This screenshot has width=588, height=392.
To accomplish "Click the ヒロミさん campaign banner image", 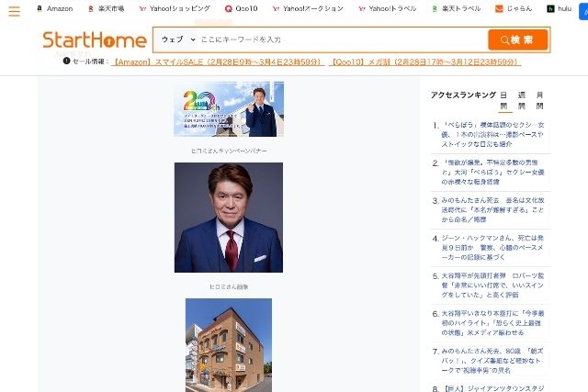I will pos(229,109).
